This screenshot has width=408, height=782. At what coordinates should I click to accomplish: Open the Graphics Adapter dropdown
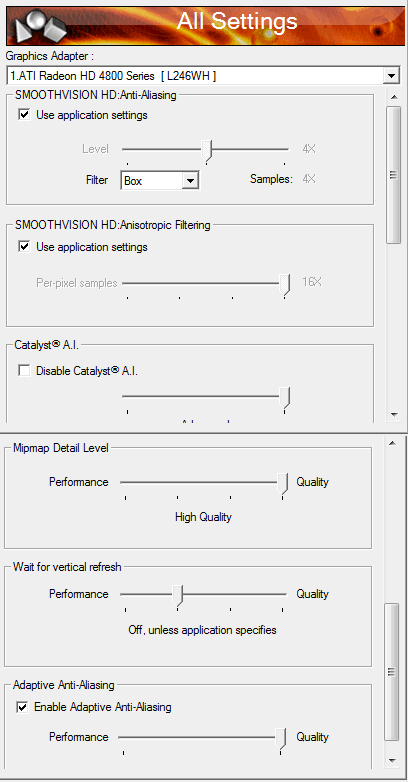pyautogui.click(x=392, y=76)
